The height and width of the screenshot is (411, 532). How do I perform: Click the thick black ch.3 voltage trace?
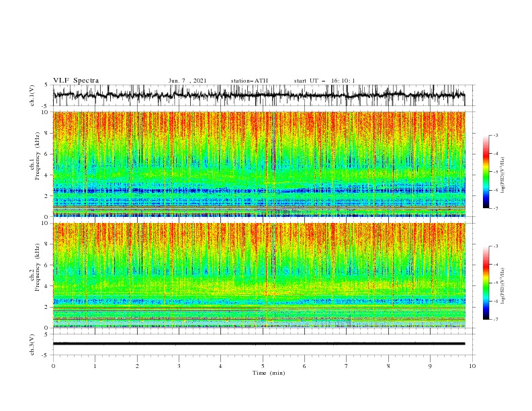[259, 344]
